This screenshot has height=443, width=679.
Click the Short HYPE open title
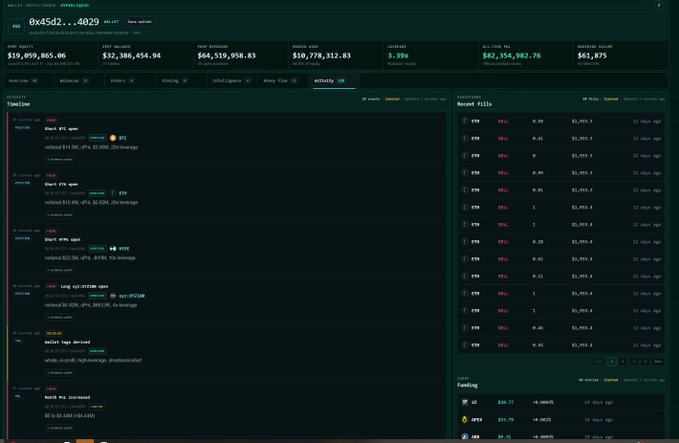[x=62, y=239]
